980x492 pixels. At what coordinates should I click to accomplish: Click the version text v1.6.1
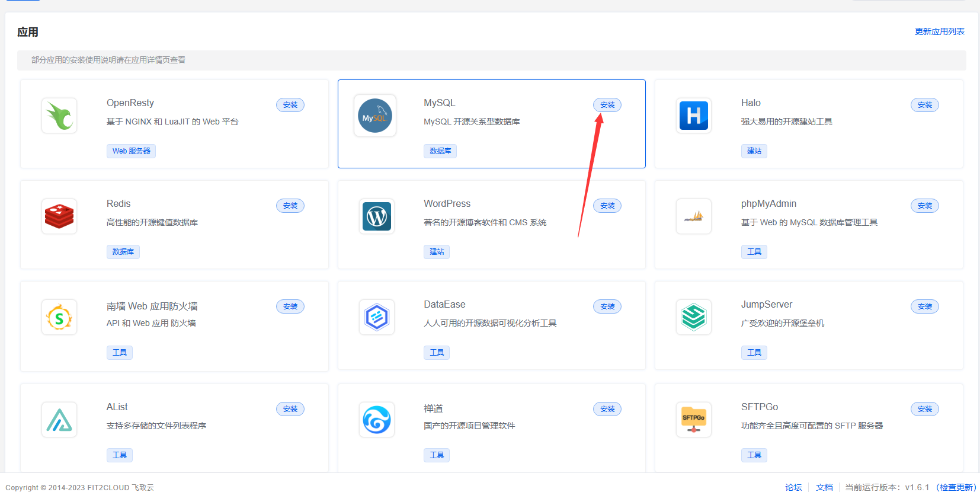coord(917,487)
